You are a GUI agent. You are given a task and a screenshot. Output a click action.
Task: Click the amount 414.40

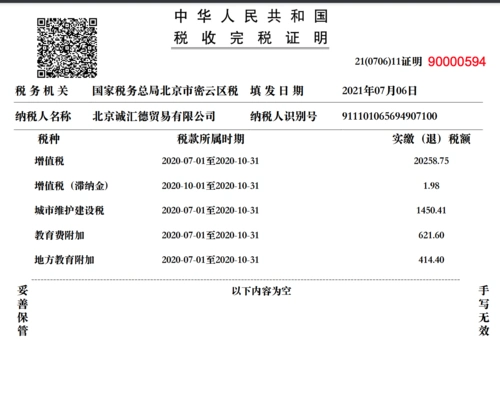pyautogui.click(x=431, y=260)
